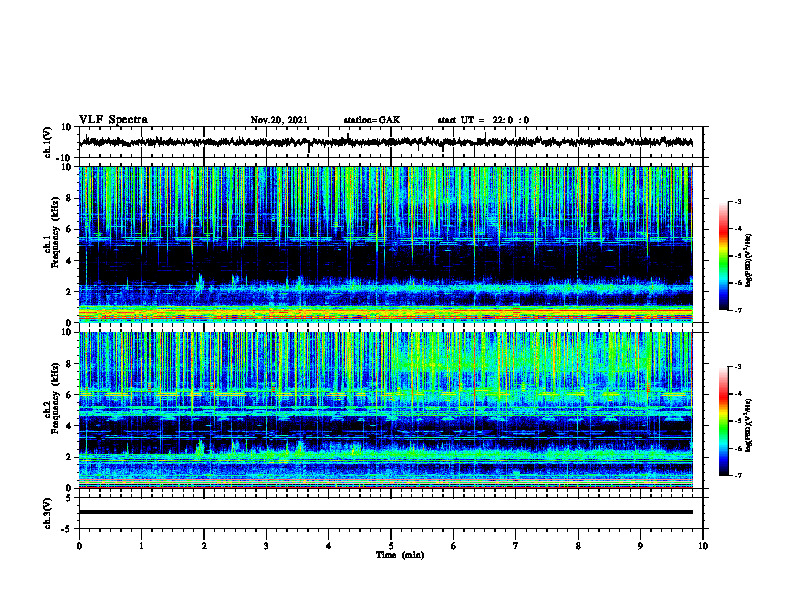Click the "station=GAK" header label
Screen dimensions: 792x612
pyautogui.click(x=372, y=120)
